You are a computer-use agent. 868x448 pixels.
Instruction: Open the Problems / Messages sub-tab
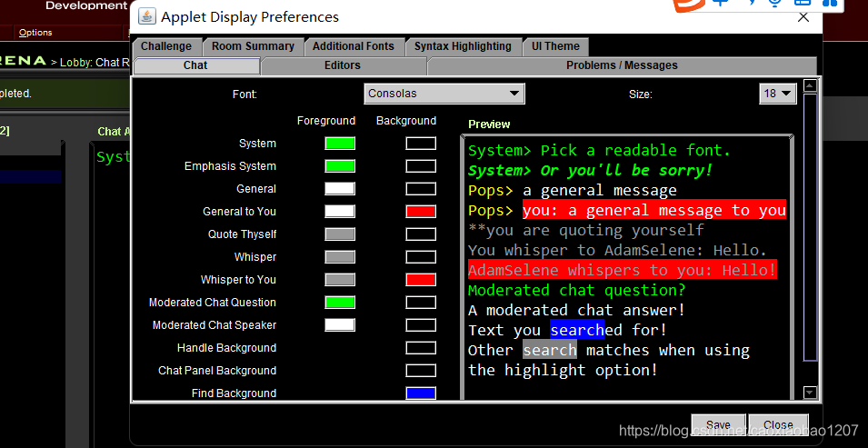pyautogui.click(x=622, y=65)
